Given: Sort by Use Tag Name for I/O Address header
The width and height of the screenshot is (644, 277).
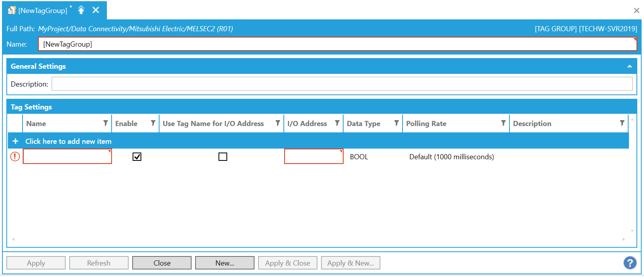Looking at the screenshot, I should 213,124.
